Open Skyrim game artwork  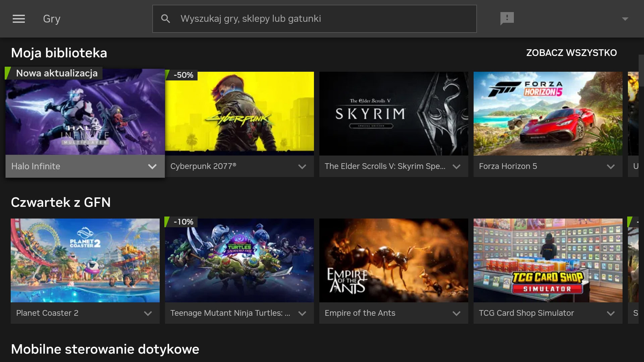point(394,114)
